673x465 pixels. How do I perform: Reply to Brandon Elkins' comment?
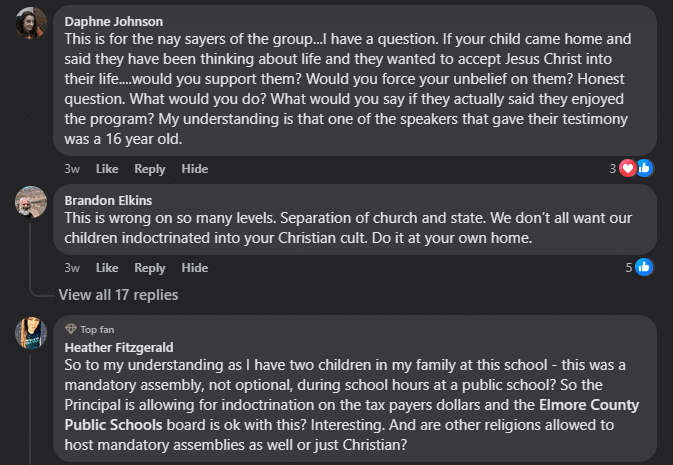click(x=150, y=268)
